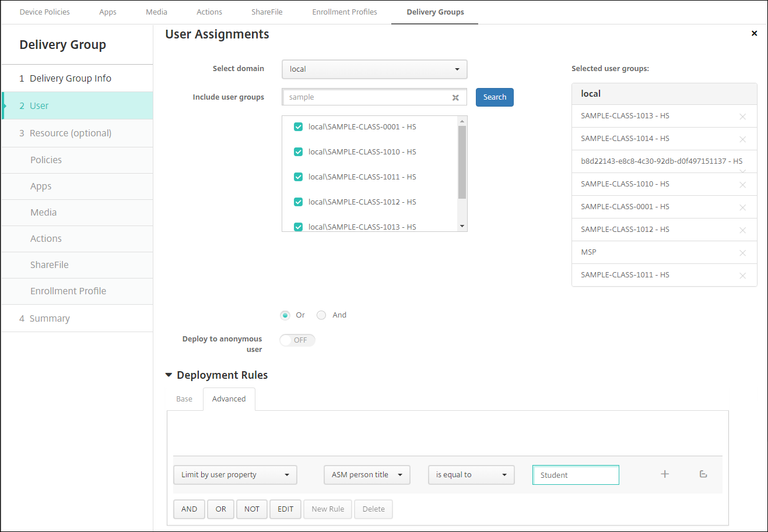The image size is (768, 532).
Task: Remove SAMPLE-CLASS-1013 - HS from selected groups
Action: (742, 117)
